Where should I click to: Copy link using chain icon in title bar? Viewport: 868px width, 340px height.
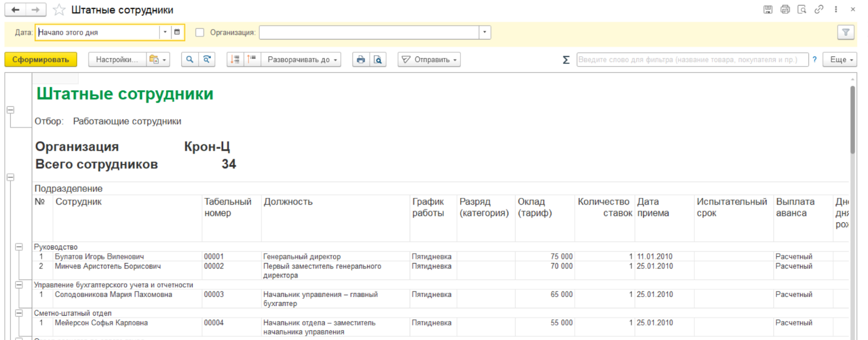pyautogui.click(x=819, y=10)
